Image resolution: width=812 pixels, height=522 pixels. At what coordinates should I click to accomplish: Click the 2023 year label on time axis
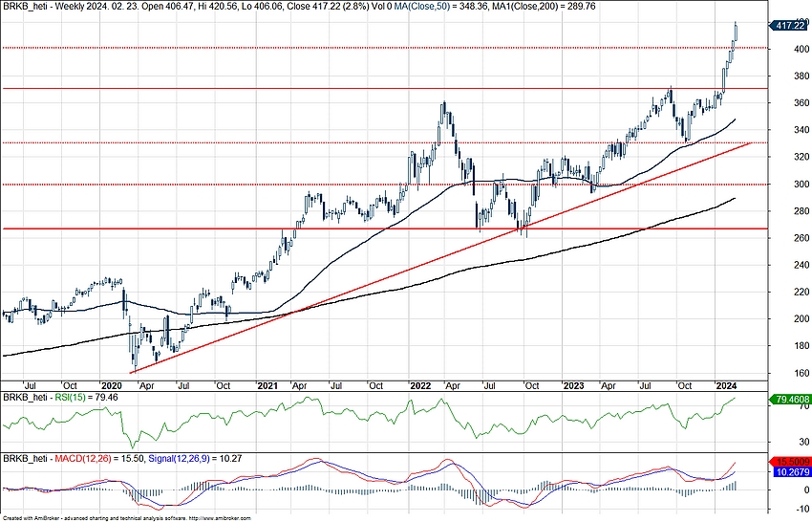coord(573,386)
